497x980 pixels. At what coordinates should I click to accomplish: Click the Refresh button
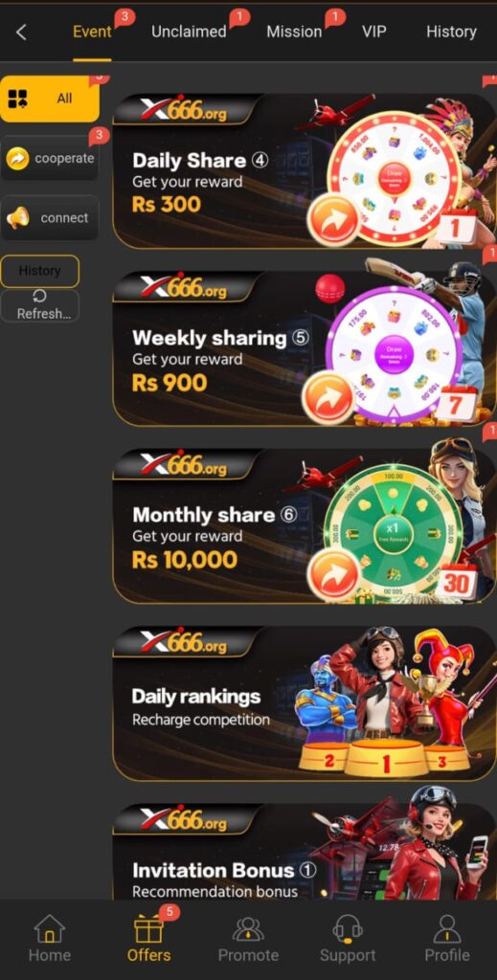point(40,305)
